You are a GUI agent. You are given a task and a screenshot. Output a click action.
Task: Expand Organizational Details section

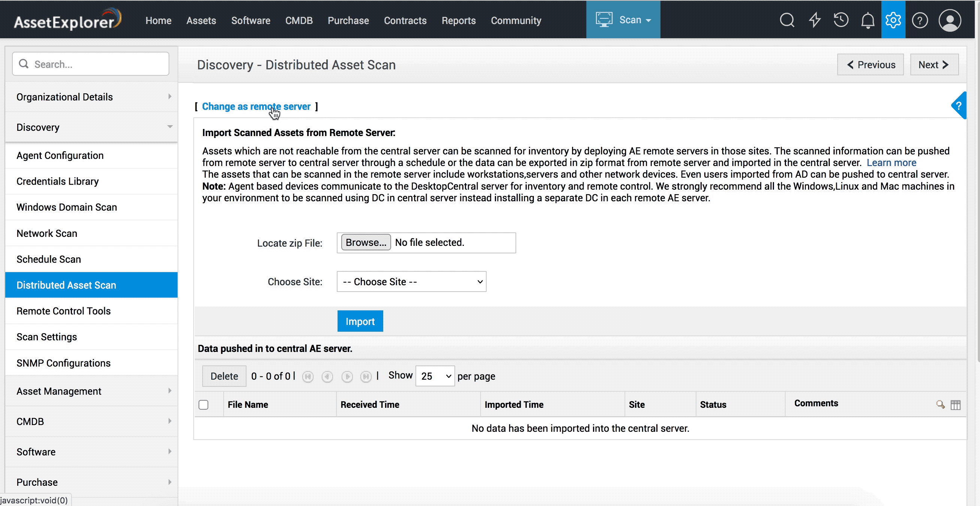91,97
